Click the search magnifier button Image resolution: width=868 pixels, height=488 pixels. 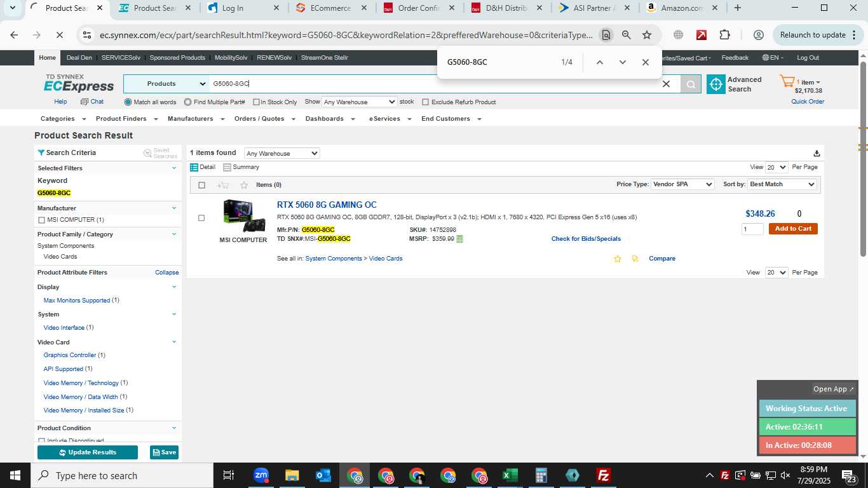point(691,84)
